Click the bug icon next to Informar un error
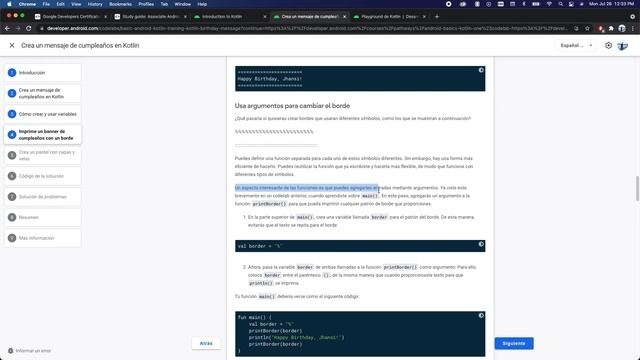640x360 pixels. pos(11,351)
